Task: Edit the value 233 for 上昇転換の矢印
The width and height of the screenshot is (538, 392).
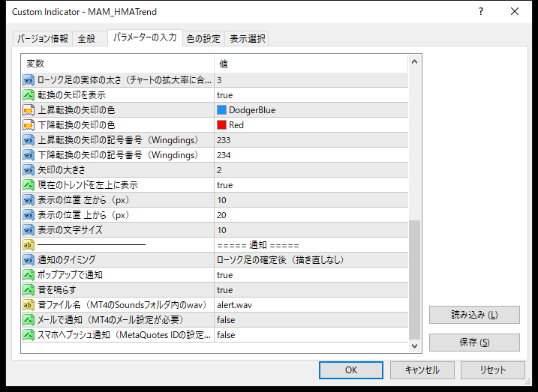Action: (311, 140)
